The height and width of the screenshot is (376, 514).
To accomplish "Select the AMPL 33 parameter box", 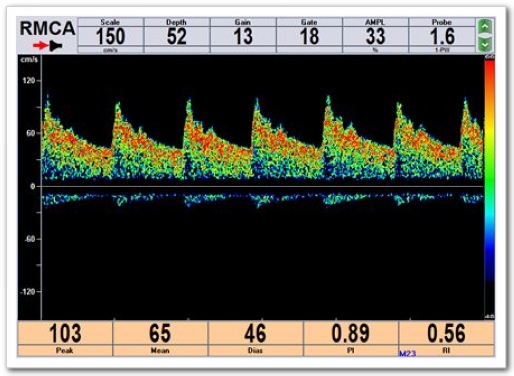I will click(375, 35).
